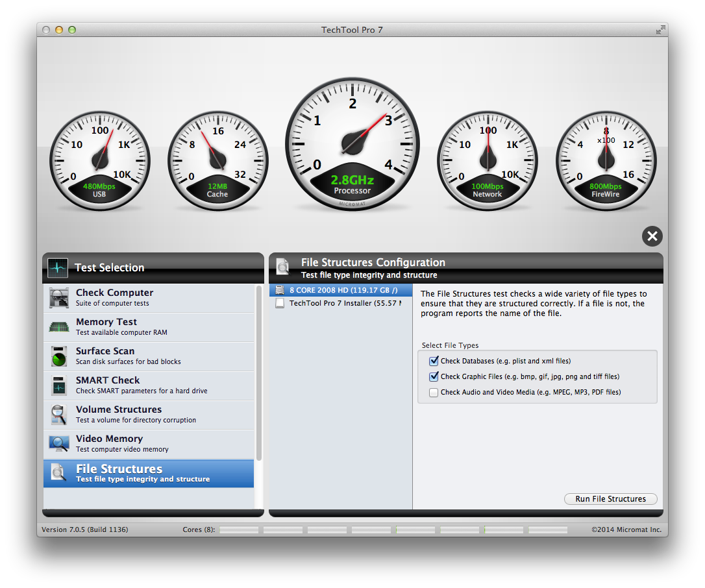Click the 8 CORE 2008 HD drive icon
This screenshot has height=588, width=705.
tap(280, 290)
